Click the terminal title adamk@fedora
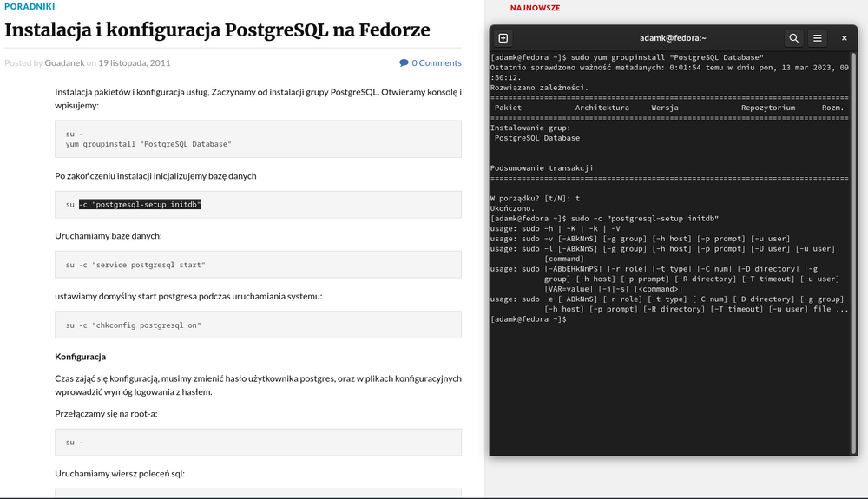 point(673,38)
